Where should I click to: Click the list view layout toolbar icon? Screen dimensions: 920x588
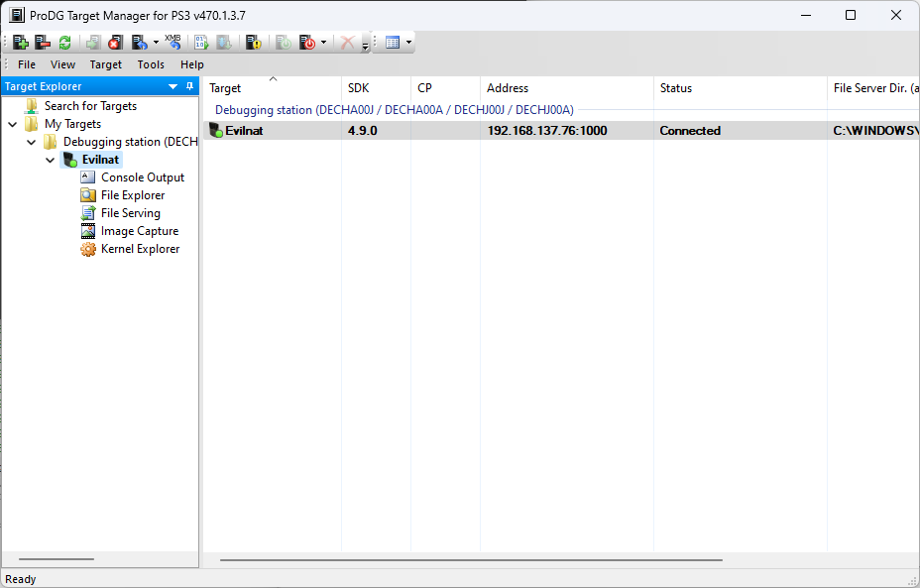coord(393,43)
